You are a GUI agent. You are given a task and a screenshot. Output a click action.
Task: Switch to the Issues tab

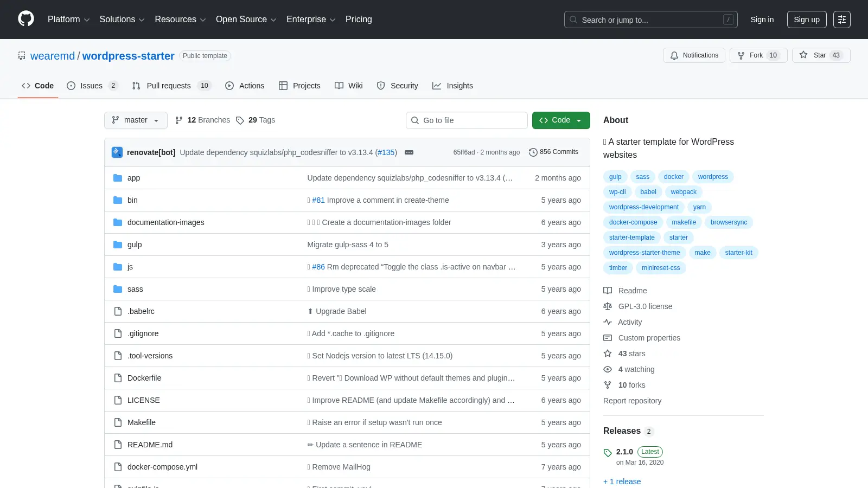[92, 86]
